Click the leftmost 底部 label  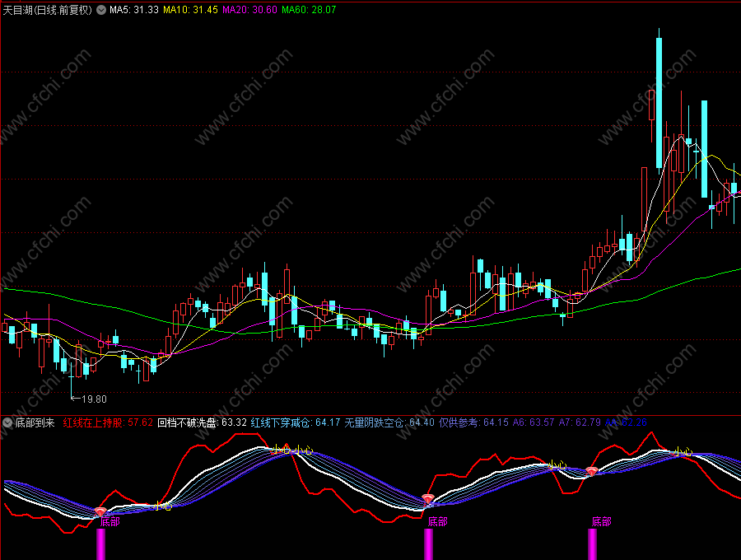tap(110, 522)
